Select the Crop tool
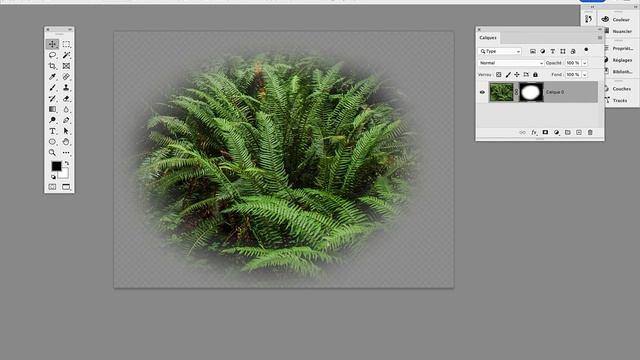Viewport: 640px width, 360px height. pyautogui.click(x=52, y=66)
